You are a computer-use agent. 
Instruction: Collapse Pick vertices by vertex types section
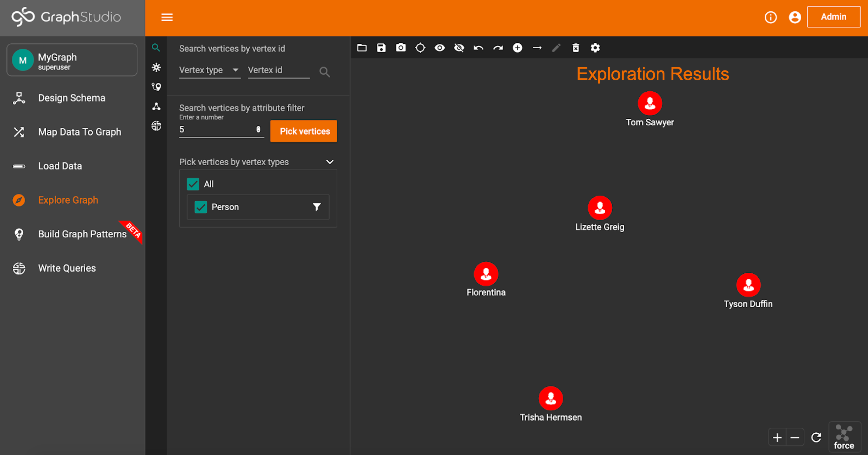[330, 162]
